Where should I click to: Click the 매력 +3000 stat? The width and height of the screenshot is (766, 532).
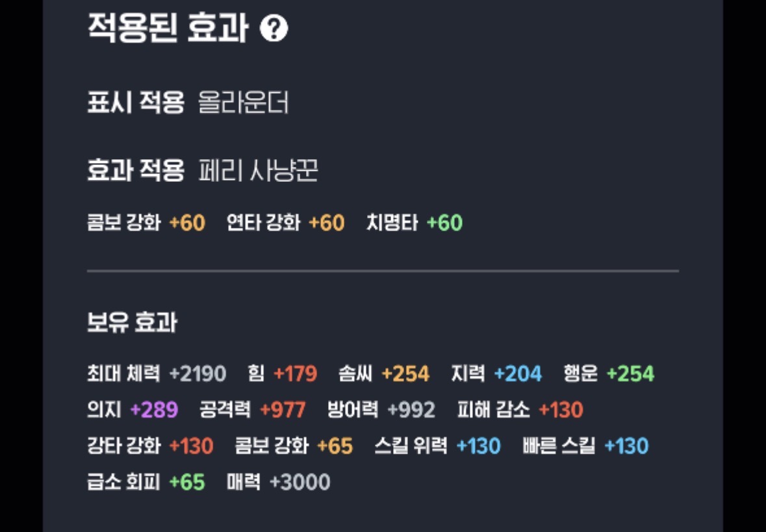pos(278,482)
